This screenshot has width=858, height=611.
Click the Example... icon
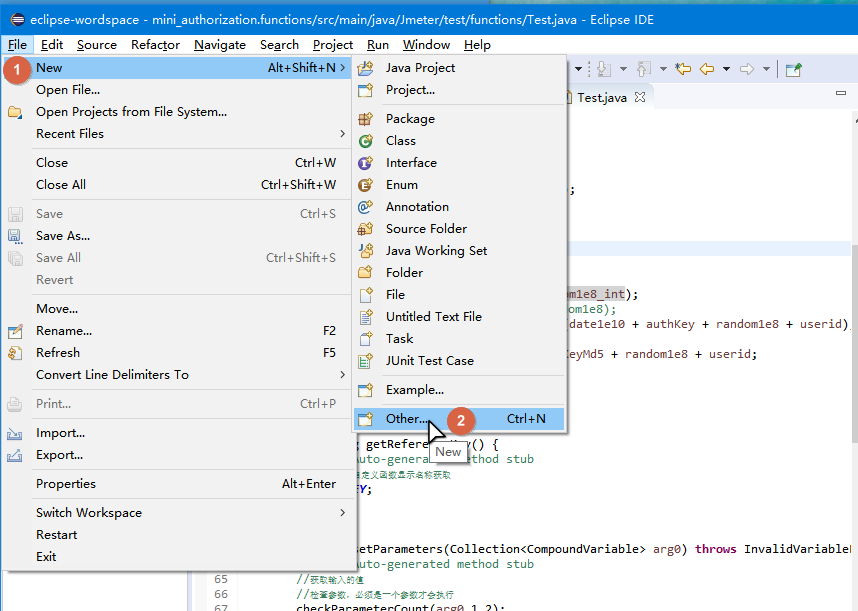point(366,390)
